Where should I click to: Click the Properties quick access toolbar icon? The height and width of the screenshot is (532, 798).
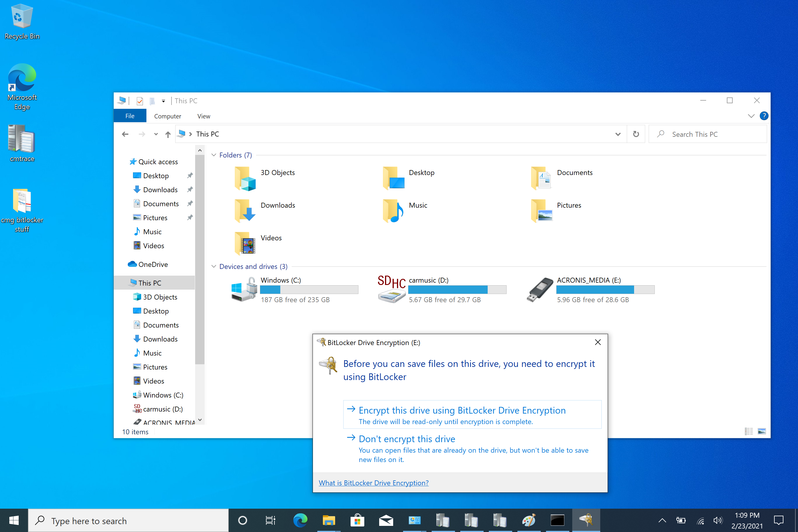pyautogui.click(x=139, y=101)
